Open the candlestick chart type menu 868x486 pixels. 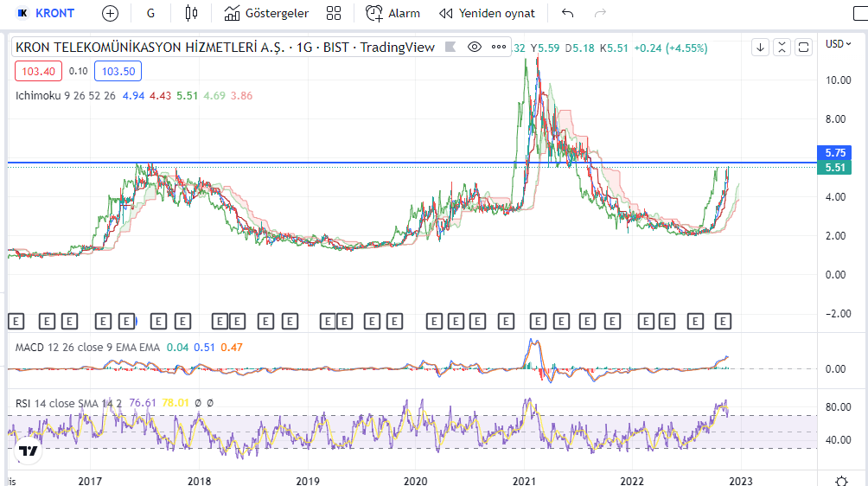192,13
